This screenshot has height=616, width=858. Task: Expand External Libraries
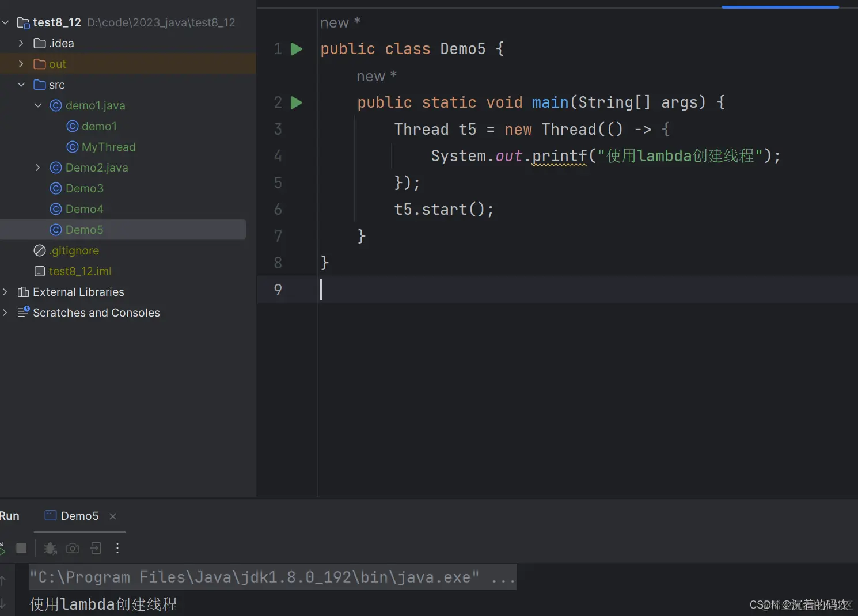coord(5,292)
